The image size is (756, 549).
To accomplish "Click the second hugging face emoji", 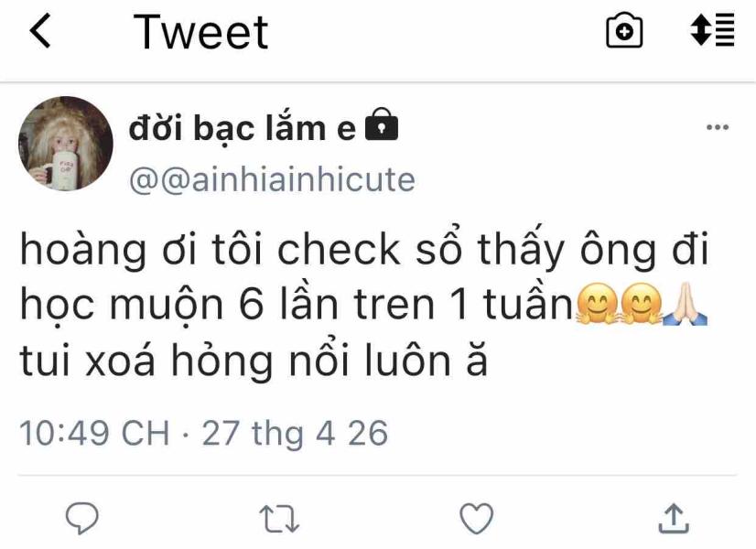I will point(641,304).
